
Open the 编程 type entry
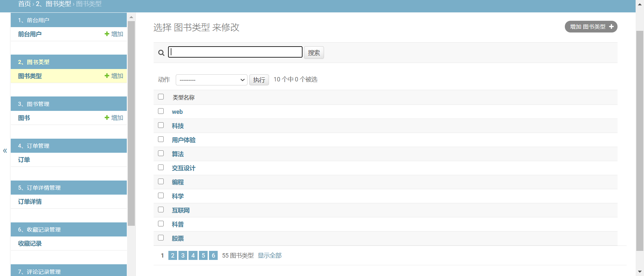[178, 182]
